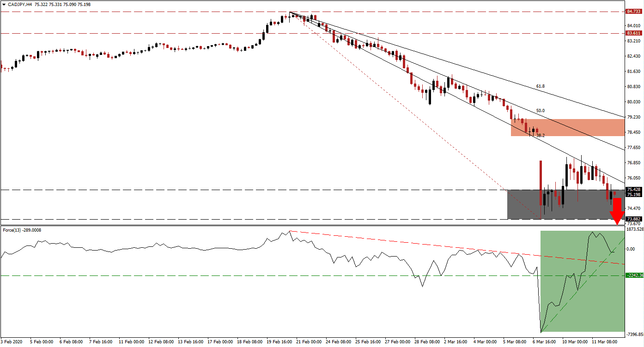
Task: Click the green -2242.36 Force value label
Action: tap(633, 275)
